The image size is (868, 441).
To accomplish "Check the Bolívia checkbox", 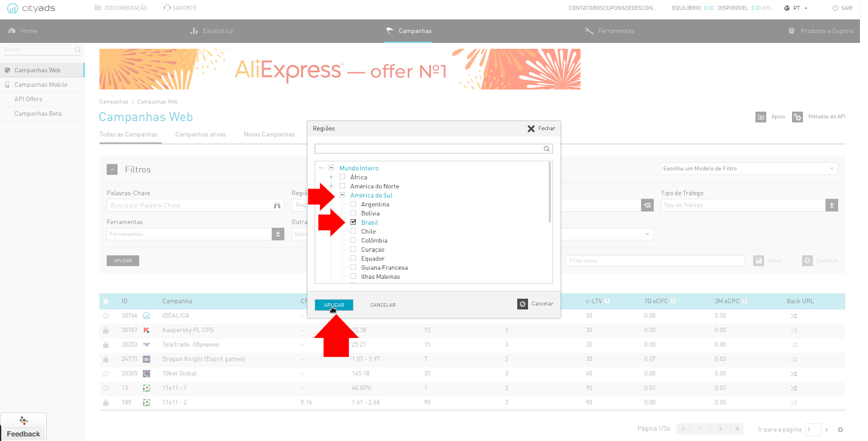I will coord(353,213).
